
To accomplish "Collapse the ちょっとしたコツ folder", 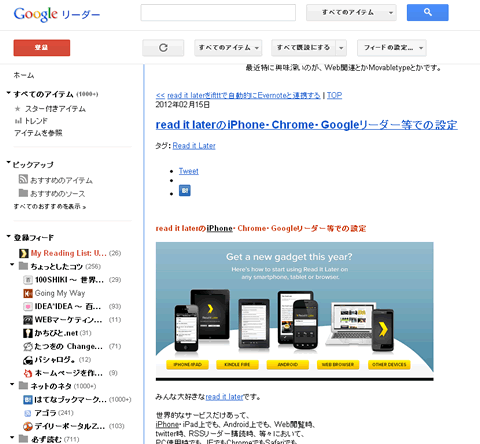I will [12, 265].
